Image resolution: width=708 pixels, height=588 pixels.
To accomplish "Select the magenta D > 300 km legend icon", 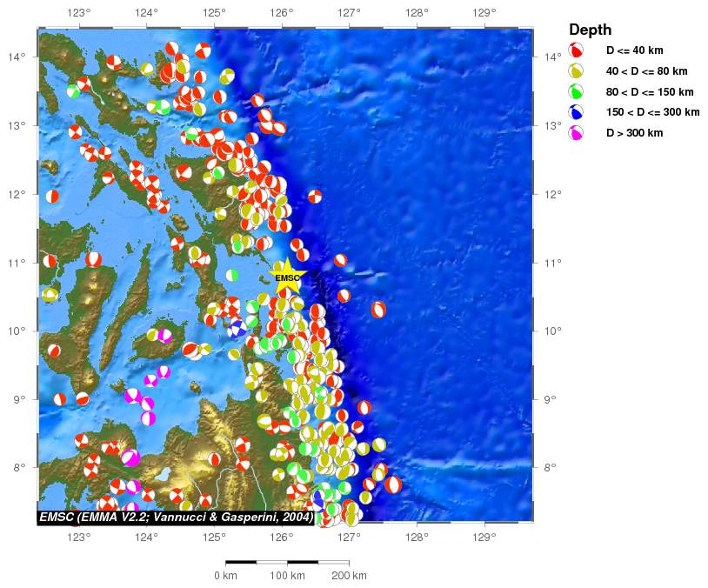I will point(576,133).
